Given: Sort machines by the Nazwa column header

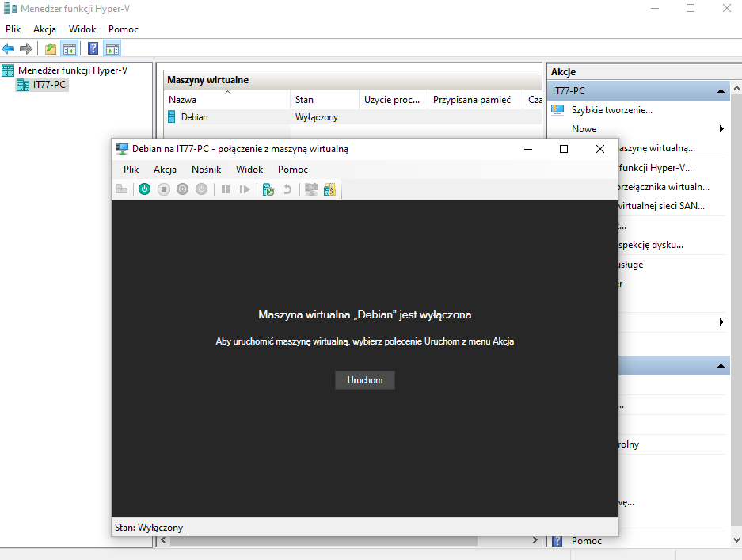Looking at the screenshot, I should [227, 100].
